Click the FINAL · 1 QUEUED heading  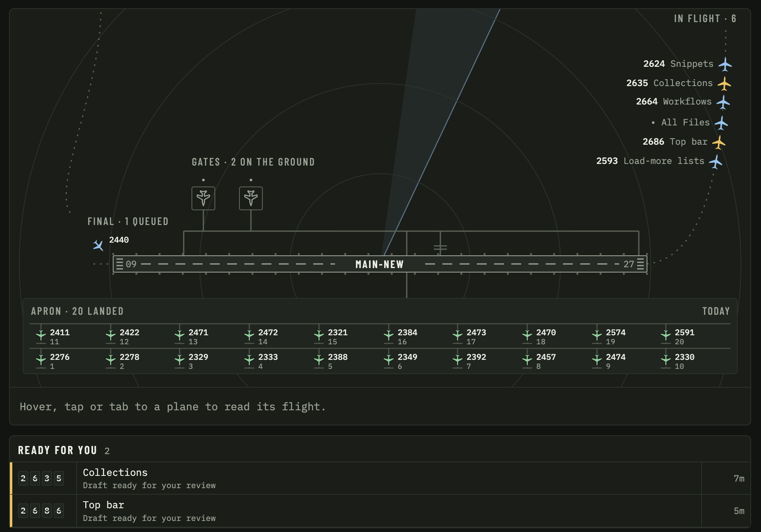[x=128, y=222]
